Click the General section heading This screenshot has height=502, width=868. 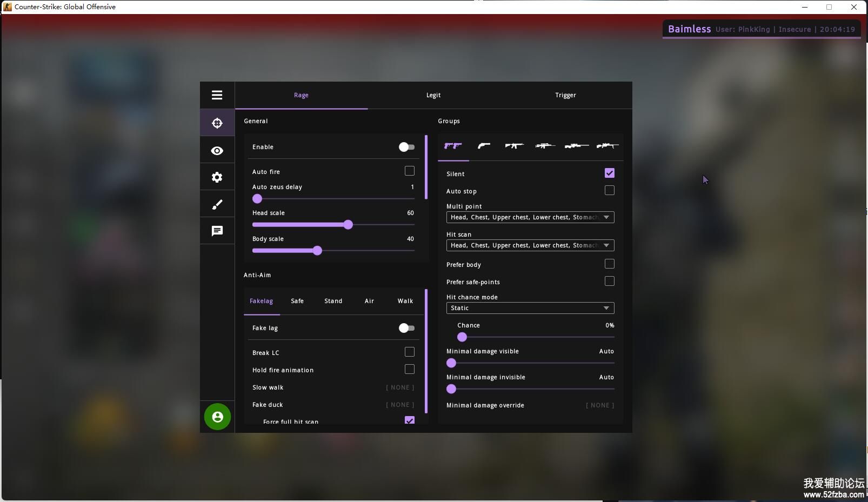point(256,121)
